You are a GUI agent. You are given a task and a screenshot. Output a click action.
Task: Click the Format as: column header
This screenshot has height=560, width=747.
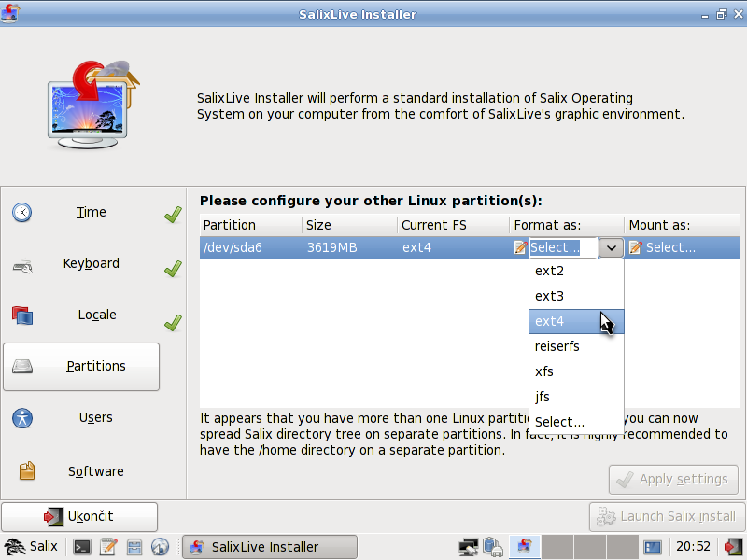coord(567,225)
